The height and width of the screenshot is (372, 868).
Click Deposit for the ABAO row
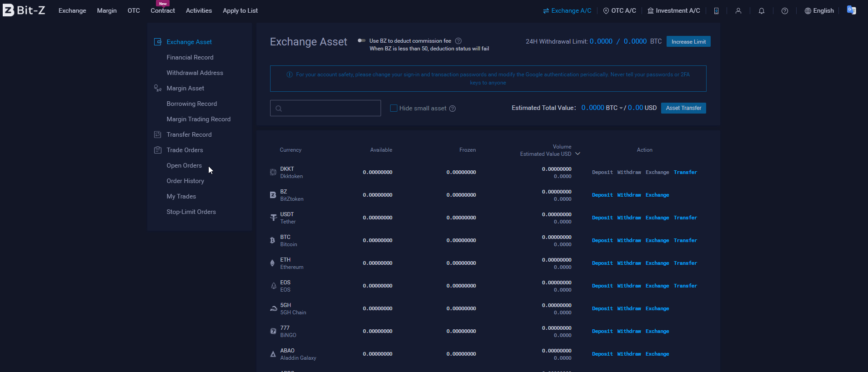coord(602,354)
